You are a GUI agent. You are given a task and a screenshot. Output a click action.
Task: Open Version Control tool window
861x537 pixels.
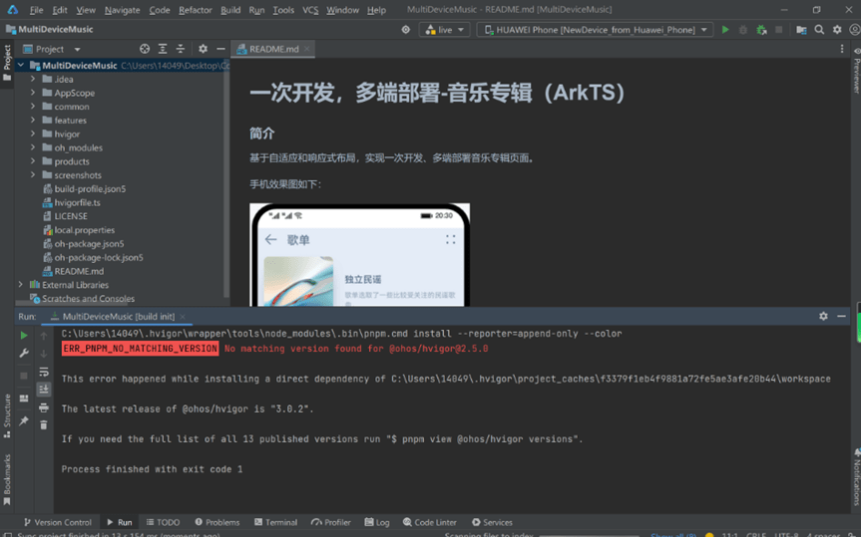(57, 522)
